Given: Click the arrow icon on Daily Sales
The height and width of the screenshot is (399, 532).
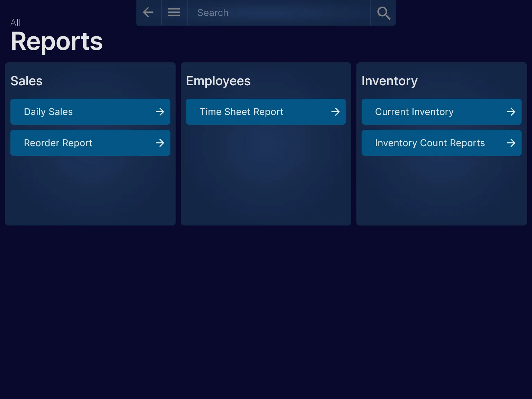Looking at the screenshot, I should (160, 112).
